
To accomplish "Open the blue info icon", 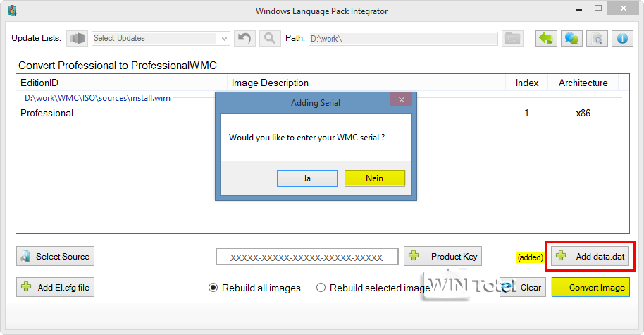I will pos(622,39).
